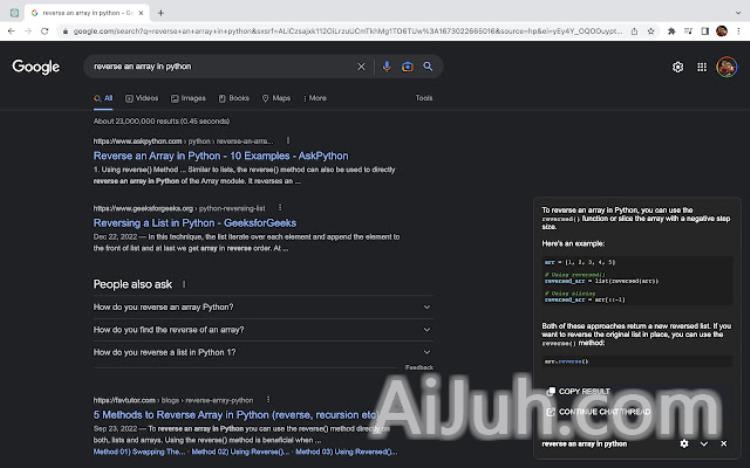Image resolution: width=750 pixels, height=468 pixels.
Task: View site info lock icon
Action: pos(66,31)
